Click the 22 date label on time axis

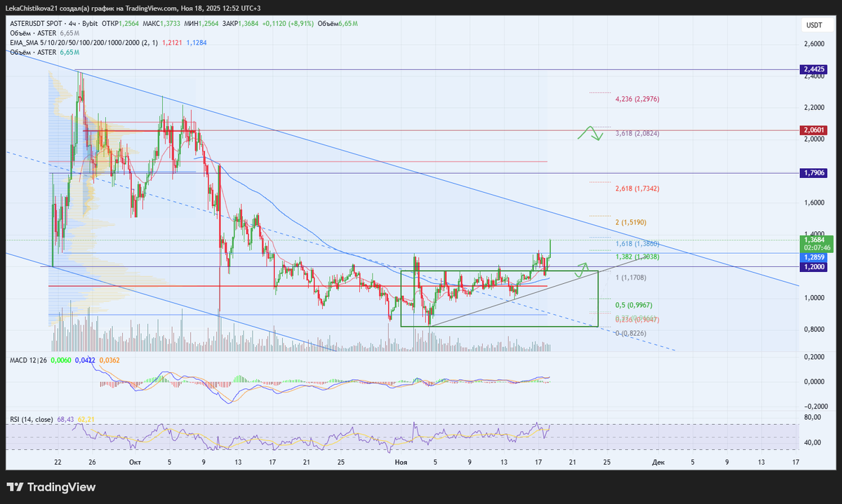(x=57, y=462)
